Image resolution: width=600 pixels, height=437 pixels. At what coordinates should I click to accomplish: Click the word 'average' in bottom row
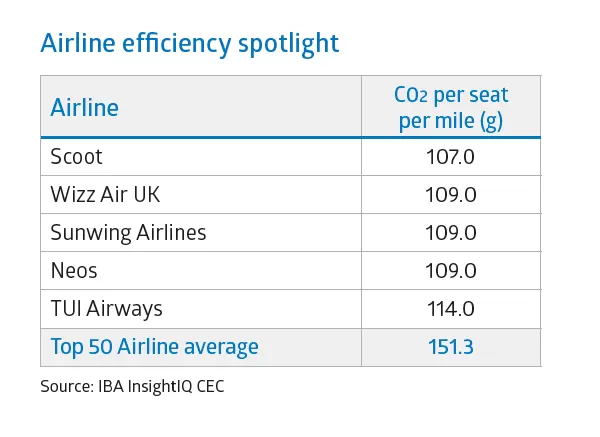(221, 348)
